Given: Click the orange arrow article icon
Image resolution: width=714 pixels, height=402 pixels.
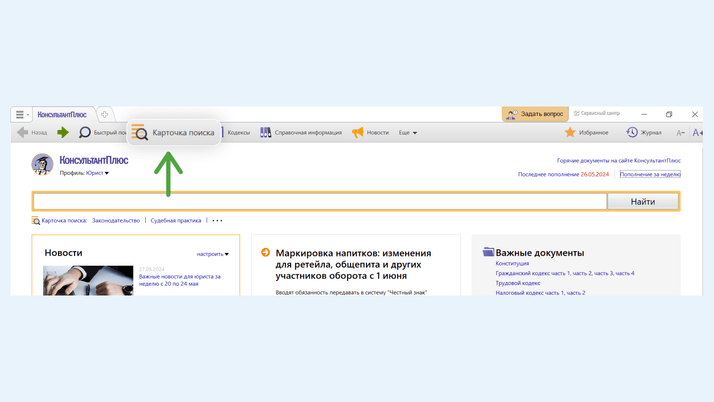Looking at the screenshot, I should [265, 252].
